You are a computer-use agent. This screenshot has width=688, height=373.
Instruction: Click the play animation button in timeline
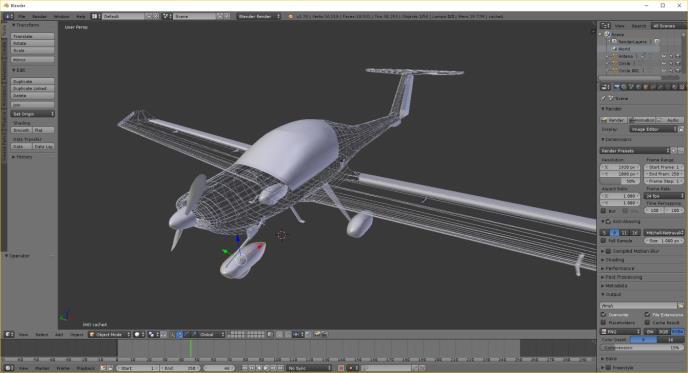coord(266,368)
